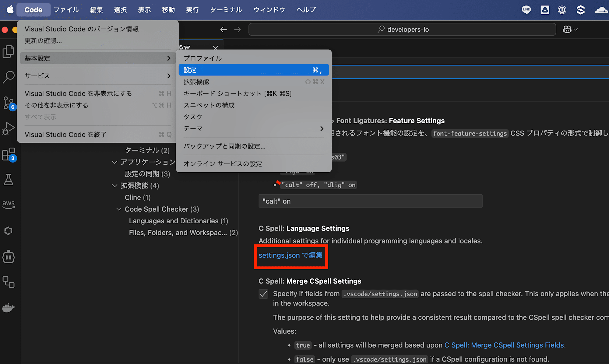Choose プロファイル in the submenu
Image resolution: width=609 pixels, height=364 pixels.
(x=254, y=58)
